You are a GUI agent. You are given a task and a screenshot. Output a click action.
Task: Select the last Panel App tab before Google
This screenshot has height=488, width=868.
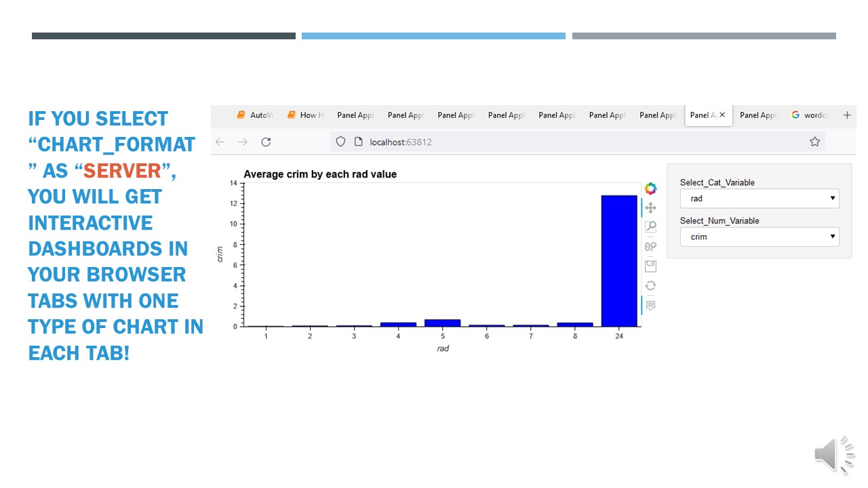coord(758,115)
